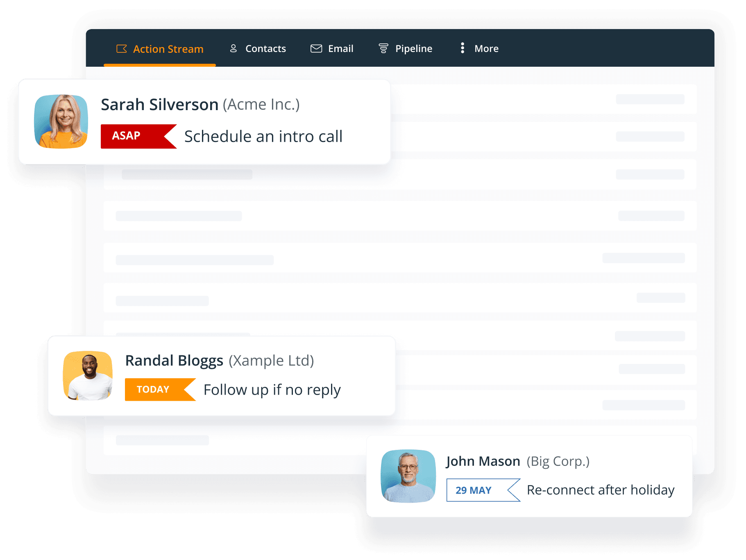Click Randal Bloggs' profile photo
Image resolution: width=746 pixels, height=560 pixels.
point(88,375)
